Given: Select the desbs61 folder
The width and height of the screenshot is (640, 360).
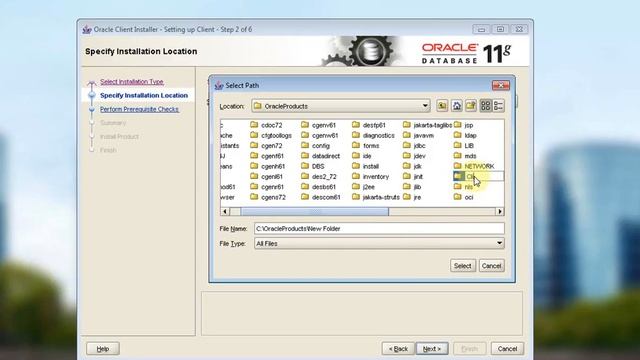Looking at the screenshot, I should coord(318,187).
